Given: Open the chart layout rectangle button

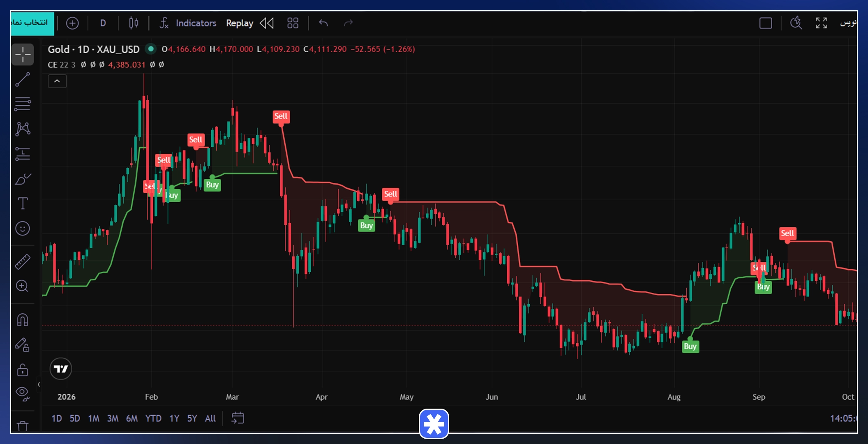Looking at the screenshot, I should [x=766, y=23].
